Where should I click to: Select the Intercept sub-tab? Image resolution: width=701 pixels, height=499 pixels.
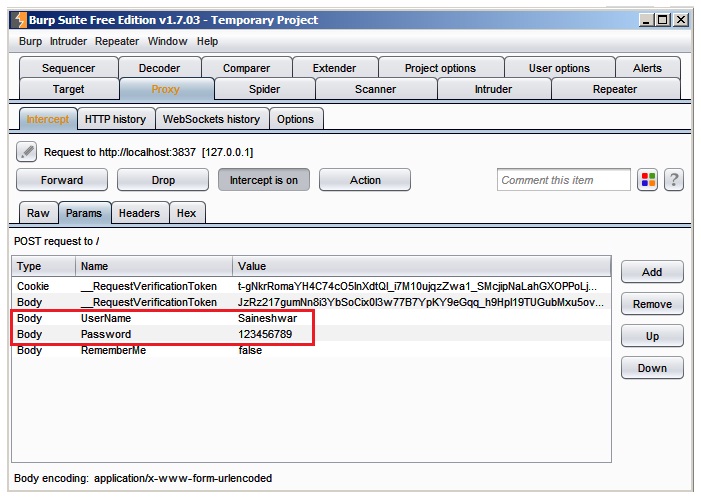coord(48,119)
